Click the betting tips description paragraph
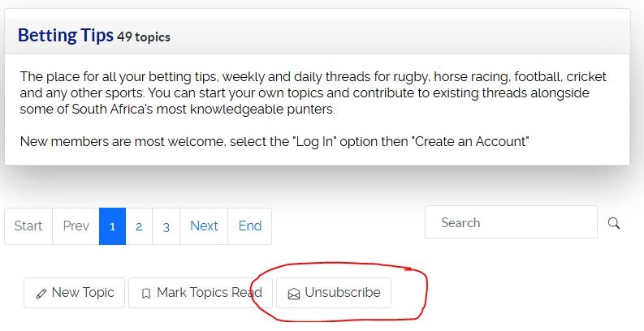 point(313,93)
